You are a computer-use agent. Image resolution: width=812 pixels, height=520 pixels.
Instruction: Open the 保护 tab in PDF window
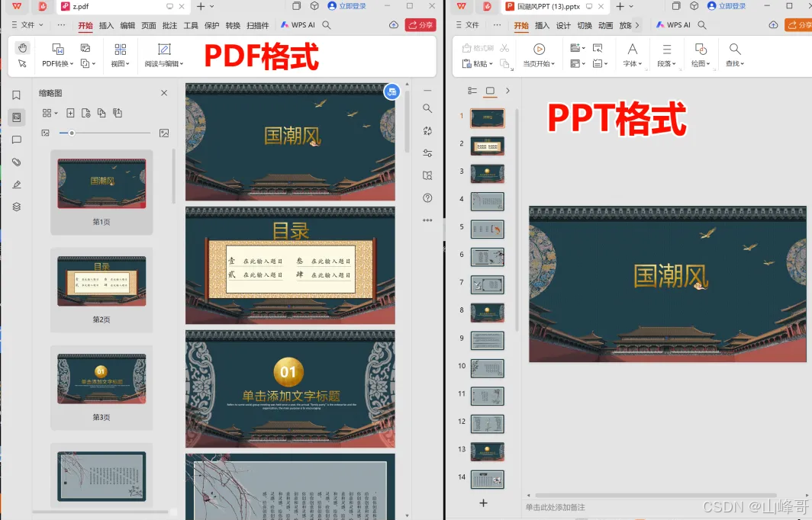pos(212,25)
